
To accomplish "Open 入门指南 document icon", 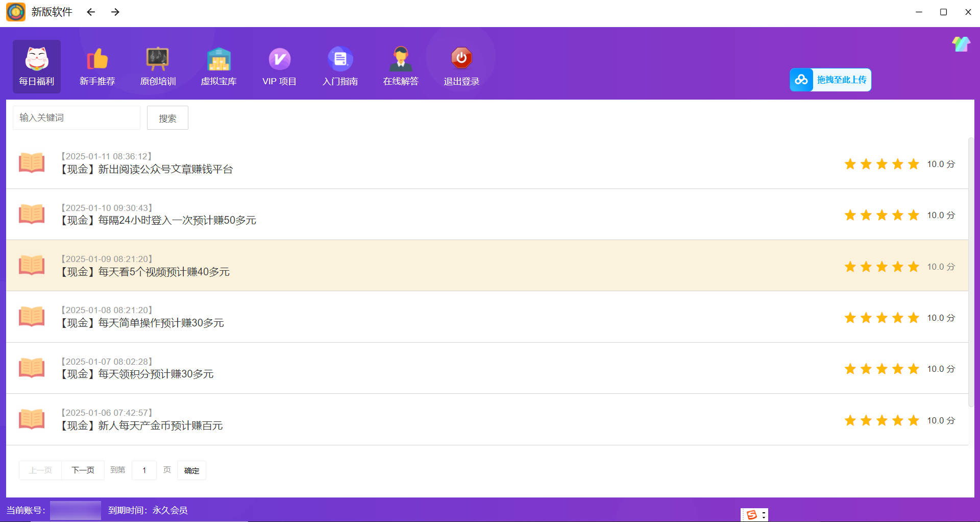I will pos(340,59).
